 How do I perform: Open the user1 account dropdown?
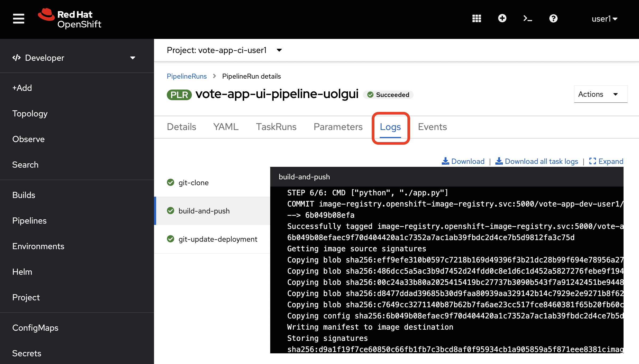(x=604, y=19)
